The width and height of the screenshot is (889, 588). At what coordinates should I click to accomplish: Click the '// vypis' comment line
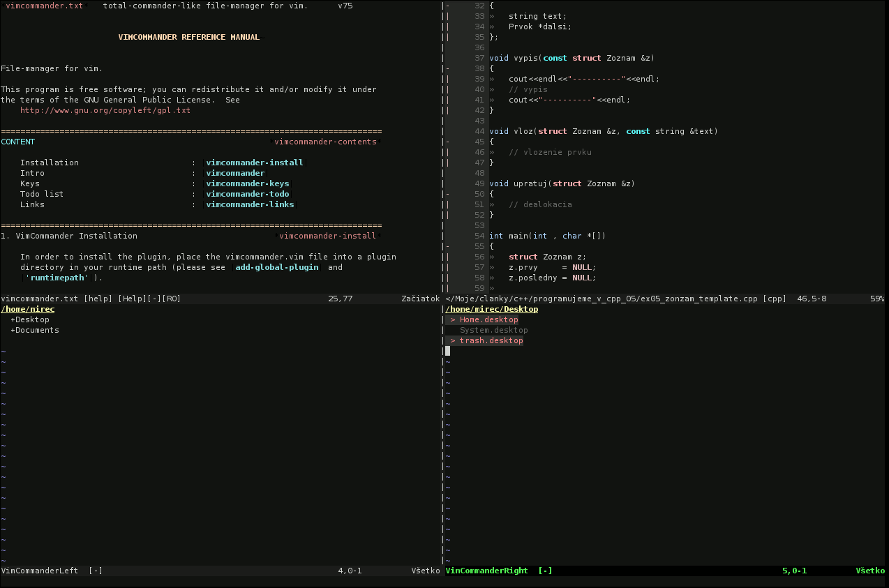[x=528, y=89]
